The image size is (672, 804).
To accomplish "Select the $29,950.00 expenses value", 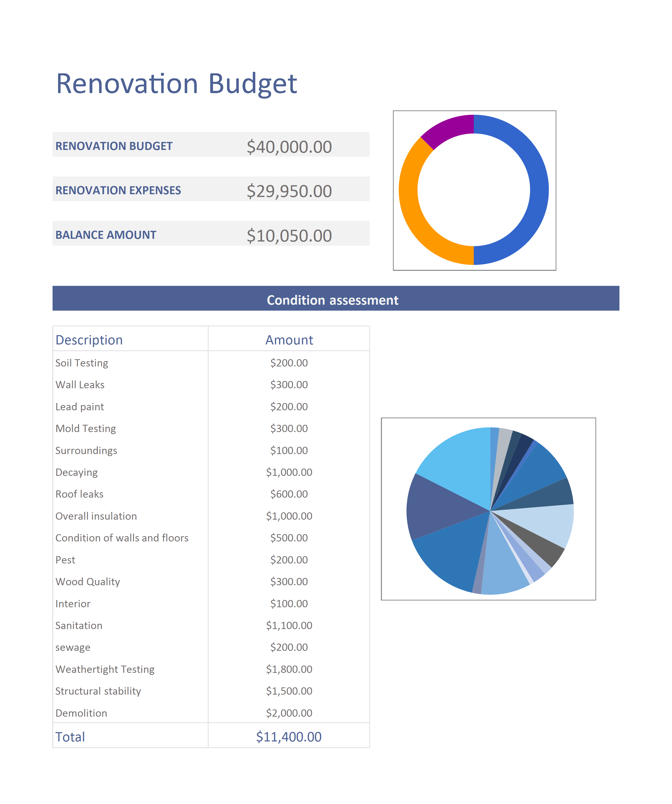I will tap(289, 191).
